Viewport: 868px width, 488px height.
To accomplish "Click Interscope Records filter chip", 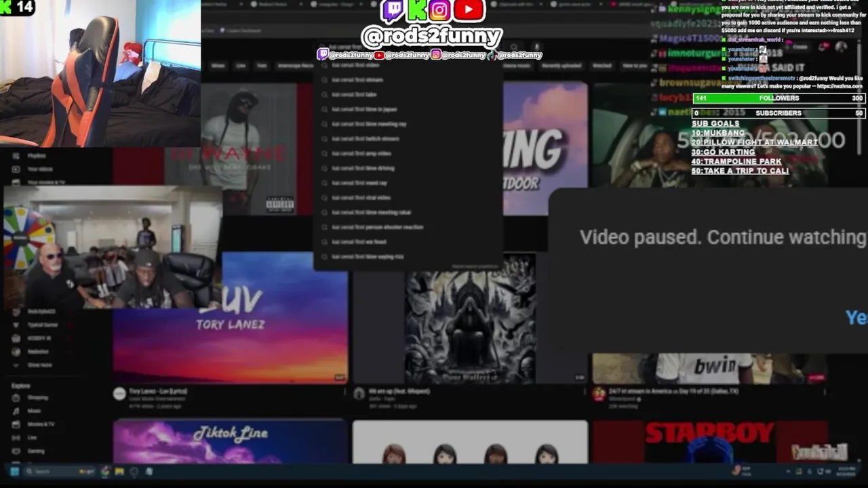I will (294, 66).
